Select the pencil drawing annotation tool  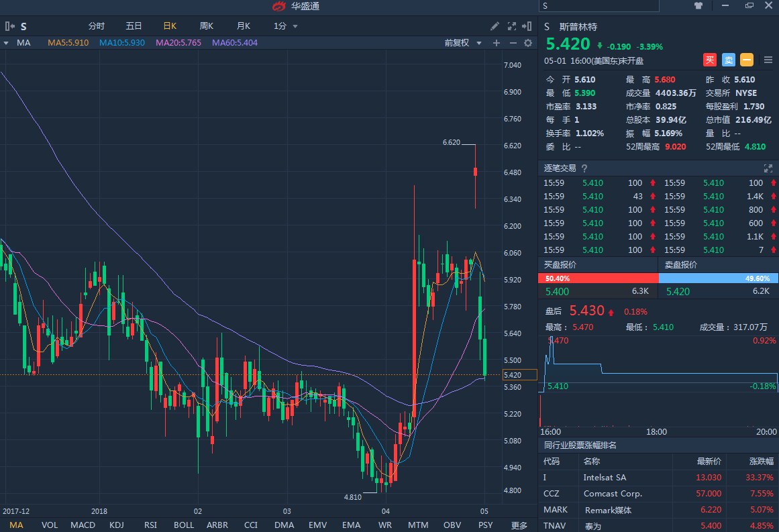tap(495, 25)
